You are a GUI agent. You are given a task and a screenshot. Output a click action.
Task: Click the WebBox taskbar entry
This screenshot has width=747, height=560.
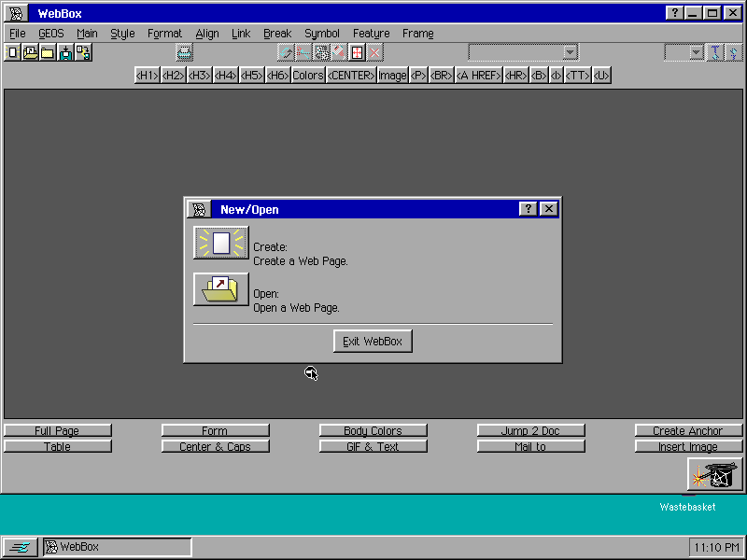coord(118,547)
